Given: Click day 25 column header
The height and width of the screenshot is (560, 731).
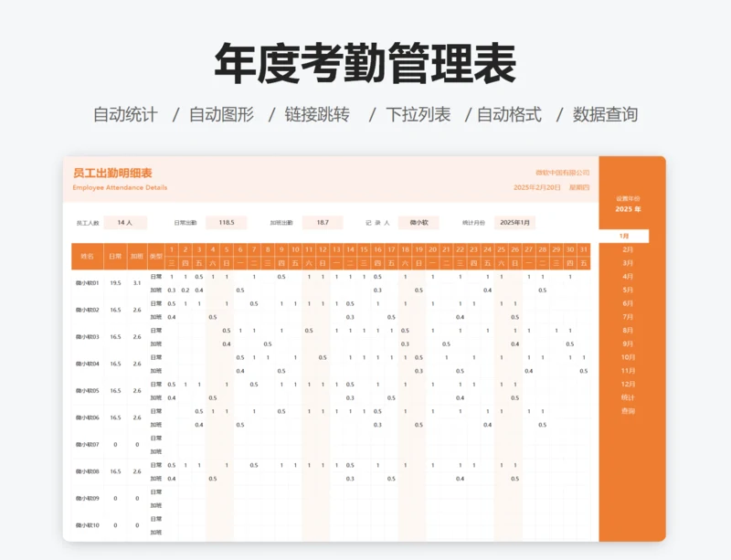Looking at the screenshot, I should pyautogui.click(x=501, y=250).
